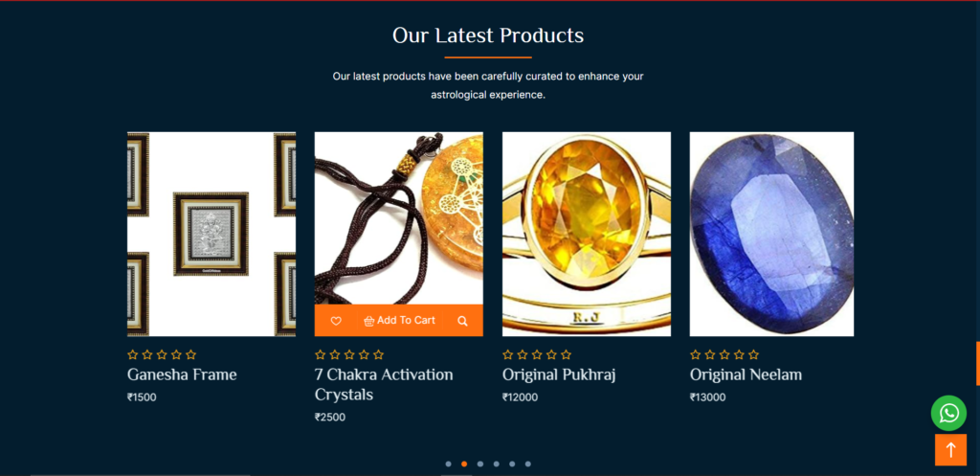
Task: Click the orange back-to-top arrow
Action: click(950, 450)
